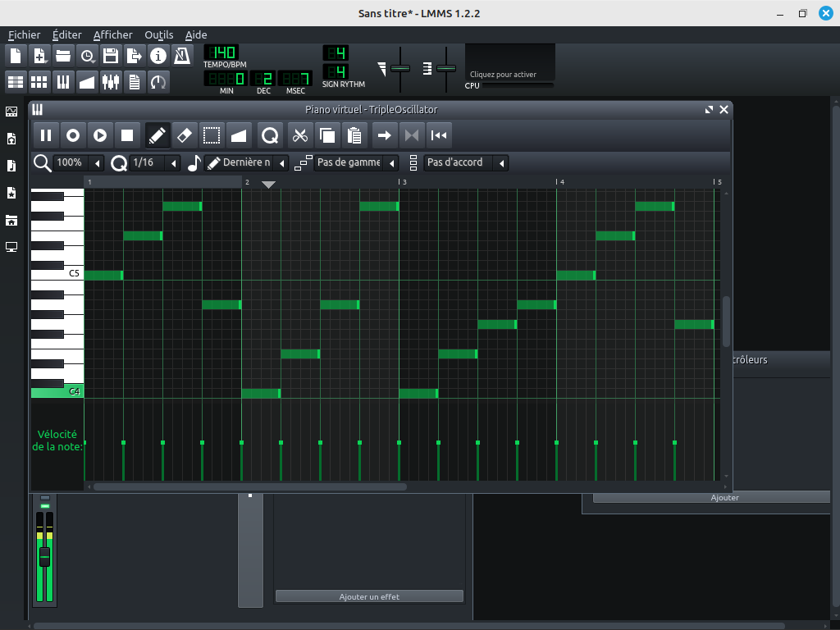Open recently opened projects icon
This screenshot has height=630, width=840.
click(x=87, y=56)
